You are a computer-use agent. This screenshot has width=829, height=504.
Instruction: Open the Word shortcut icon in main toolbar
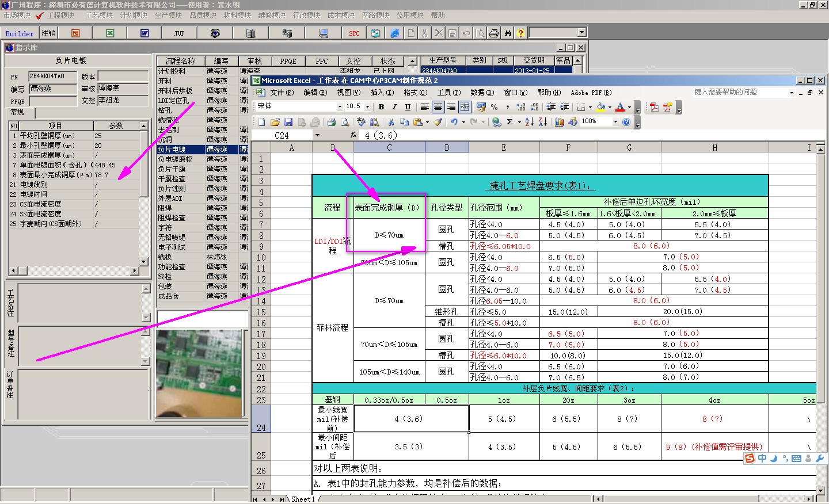pyautogui.click(x=144, y=33)
